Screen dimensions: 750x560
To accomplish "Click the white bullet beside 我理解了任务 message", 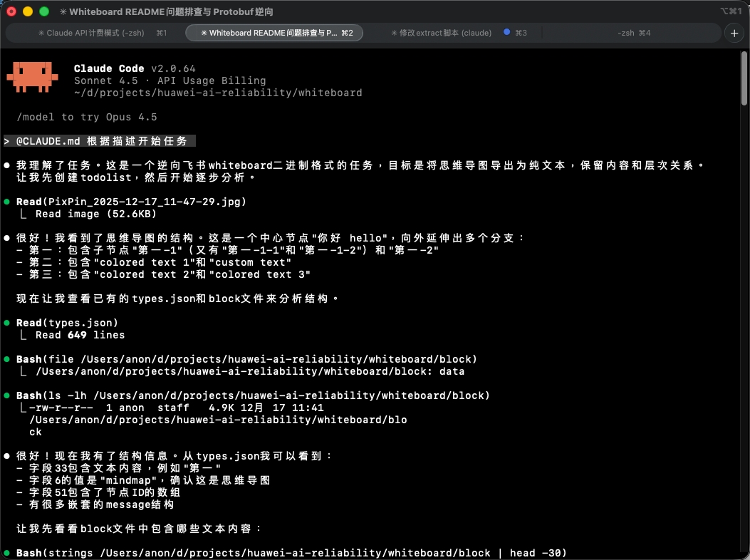I will click(x=7, y=165).
